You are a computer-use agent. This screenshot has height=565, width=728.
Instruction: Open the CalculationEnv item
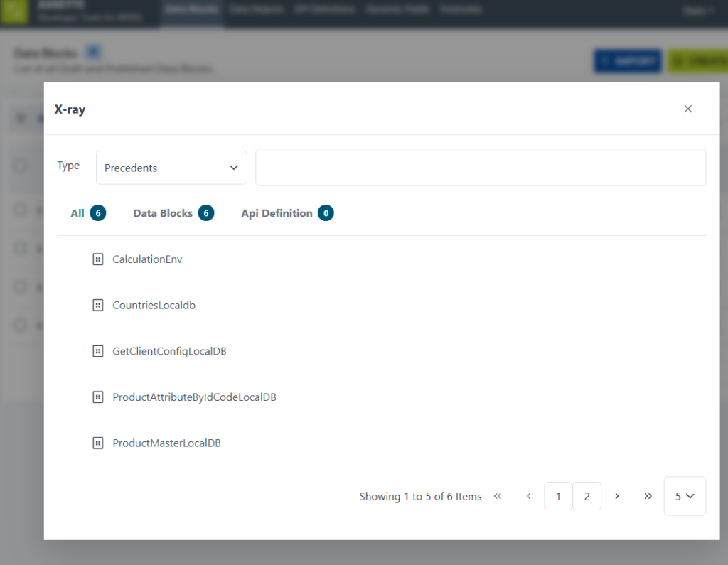(x=147, y=259)
